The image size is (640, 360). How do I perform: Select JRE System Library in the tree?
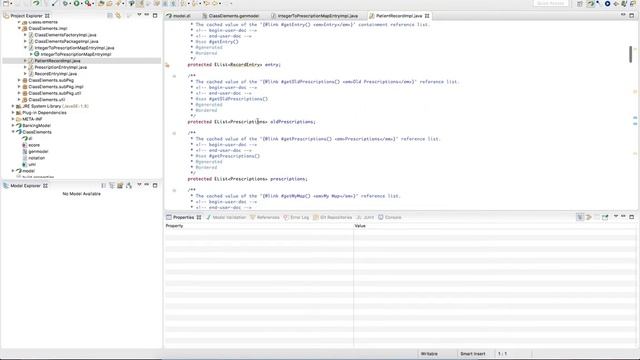(x=55, y=106)
